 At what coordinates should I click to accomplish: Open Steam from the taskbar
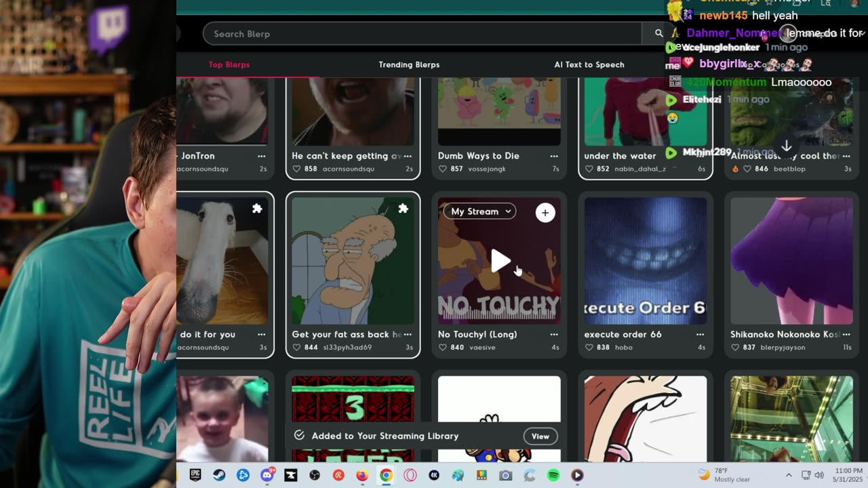click(219, 475)
